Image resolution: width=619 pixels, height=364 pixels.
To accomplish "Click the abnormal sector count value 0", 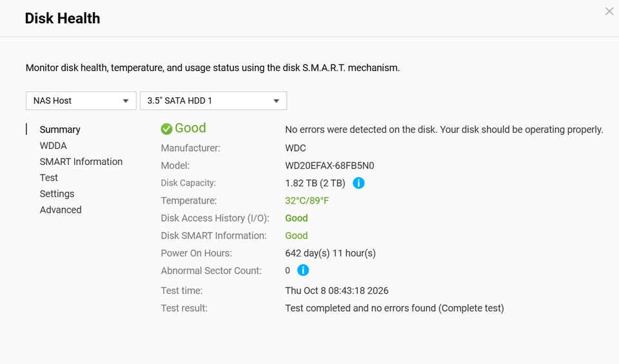I will click(288, 271).
